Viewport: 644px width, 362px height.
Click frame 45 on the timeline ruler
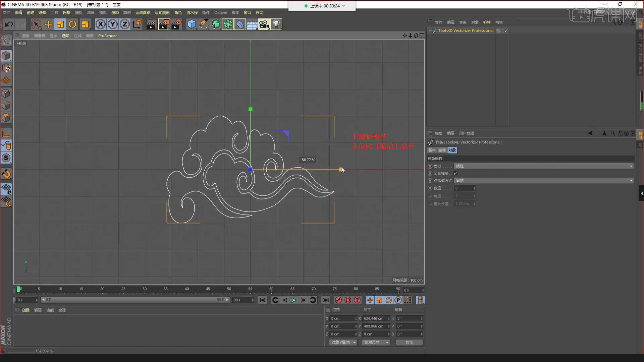click(208, 289)
